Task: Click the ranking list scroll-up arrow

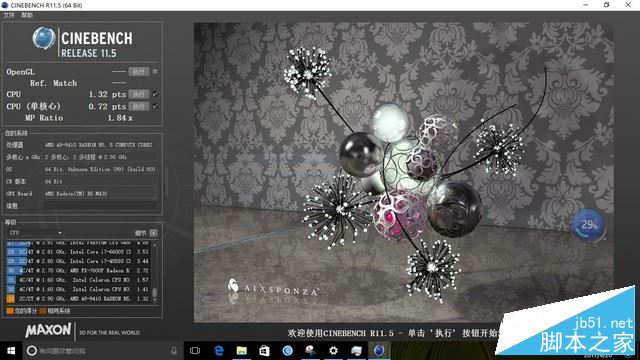Action: 155,244
